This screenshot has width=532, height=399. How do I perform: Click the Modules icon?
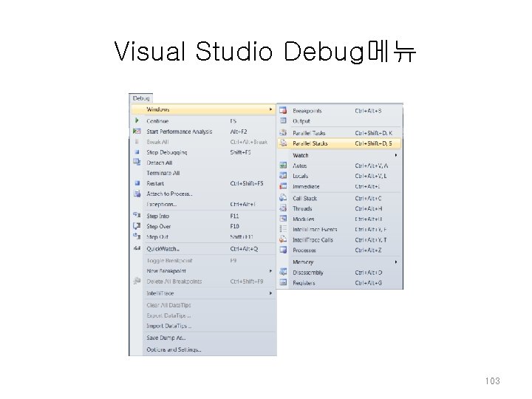coord(283,219)
